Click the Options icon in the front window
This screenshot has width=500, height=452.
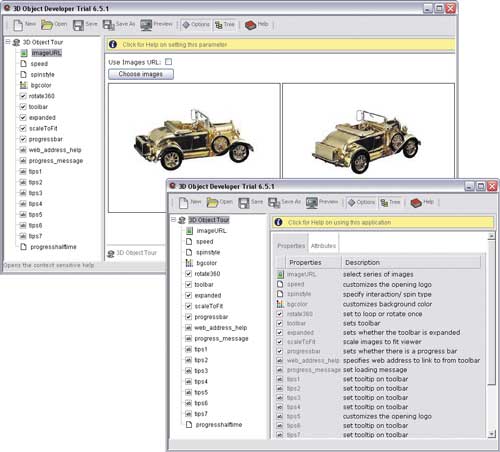(x=352, y=202)
